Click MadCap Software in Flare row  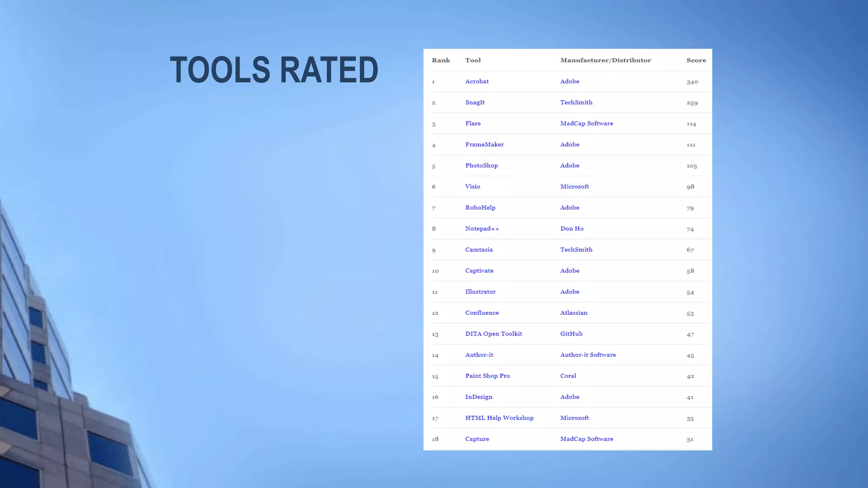[587, 123]
